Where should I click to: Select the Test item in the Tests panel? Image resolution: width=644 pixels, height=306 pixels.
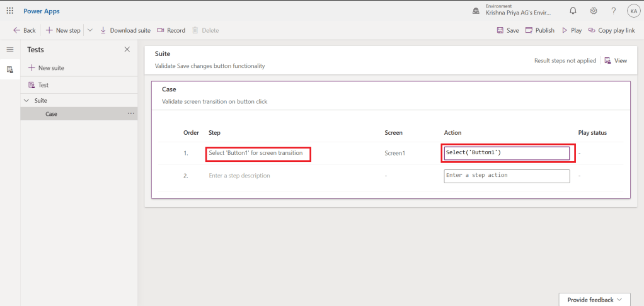(x=43, y=85)
